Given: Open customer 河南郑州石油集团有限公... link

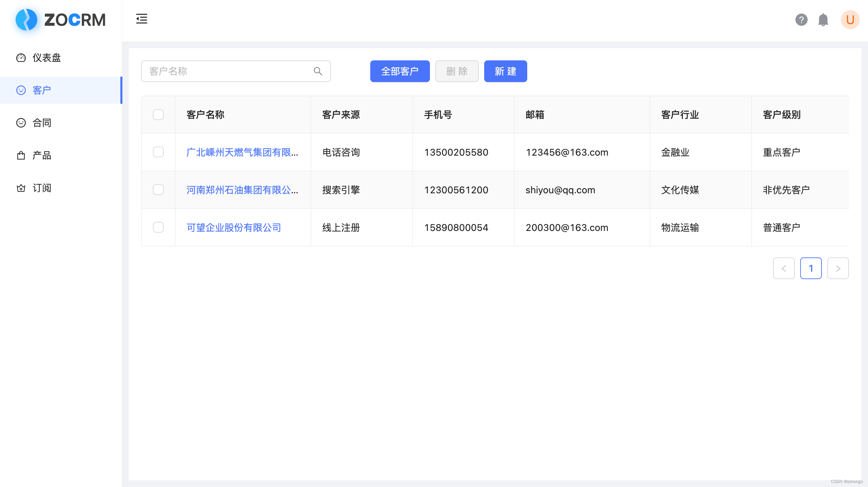Looking at the screenshot, I should [242, 190].
